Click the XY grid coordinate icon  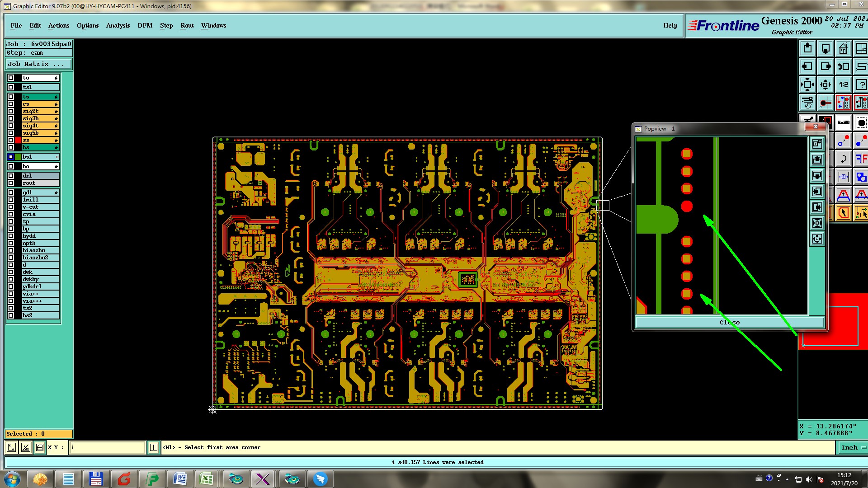click(861, 48)
